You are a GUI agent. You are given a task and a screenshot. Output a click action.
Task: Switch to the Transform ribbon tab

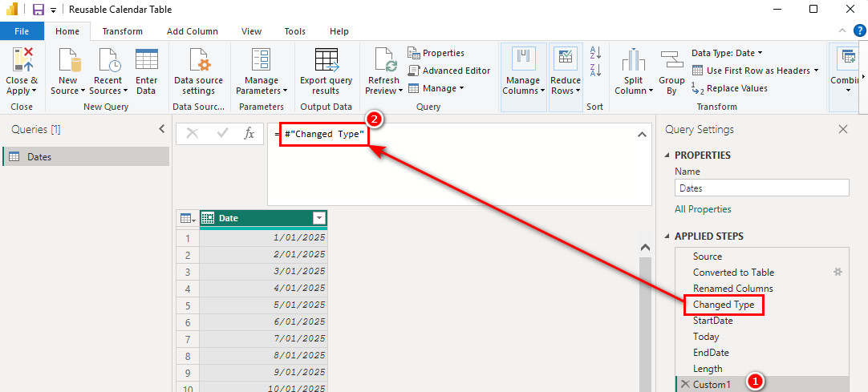tap(122, 31)
